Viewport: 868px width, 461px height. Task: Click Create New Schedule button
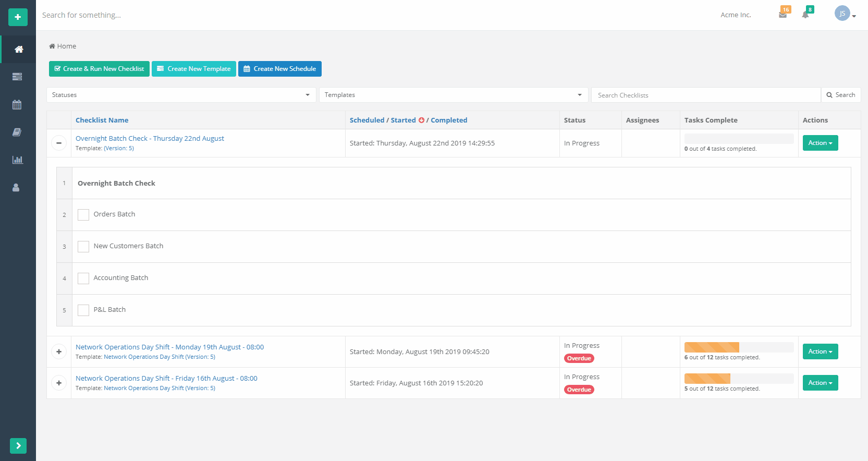(x=280, y=69)
